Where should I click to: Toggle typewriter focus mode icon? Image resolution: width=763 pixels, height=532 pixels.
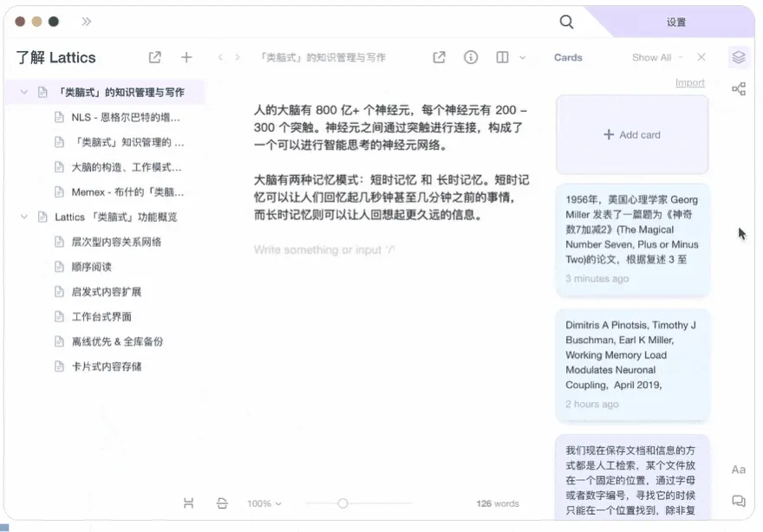click(222, 503)
